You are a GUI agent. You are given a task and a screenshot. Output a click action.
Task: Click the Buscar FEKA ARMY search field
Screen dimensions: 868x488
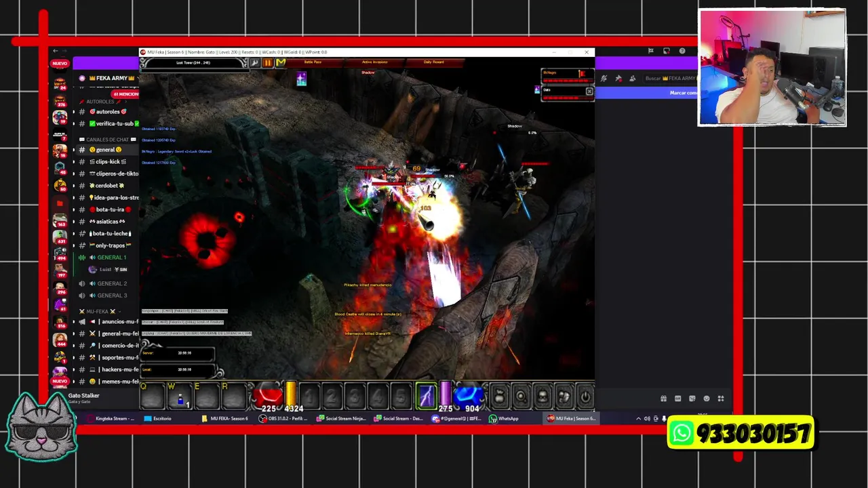(669, 79)
